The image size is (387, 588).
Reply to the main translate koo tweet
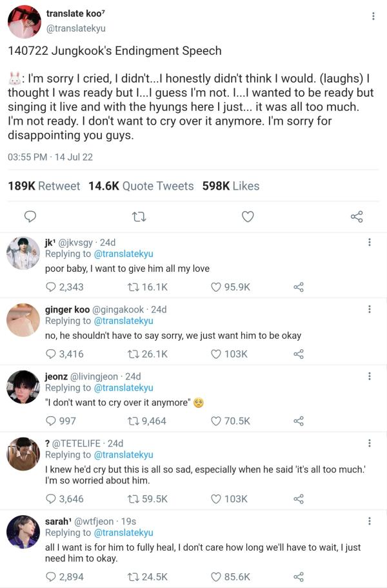click(29, 217)
